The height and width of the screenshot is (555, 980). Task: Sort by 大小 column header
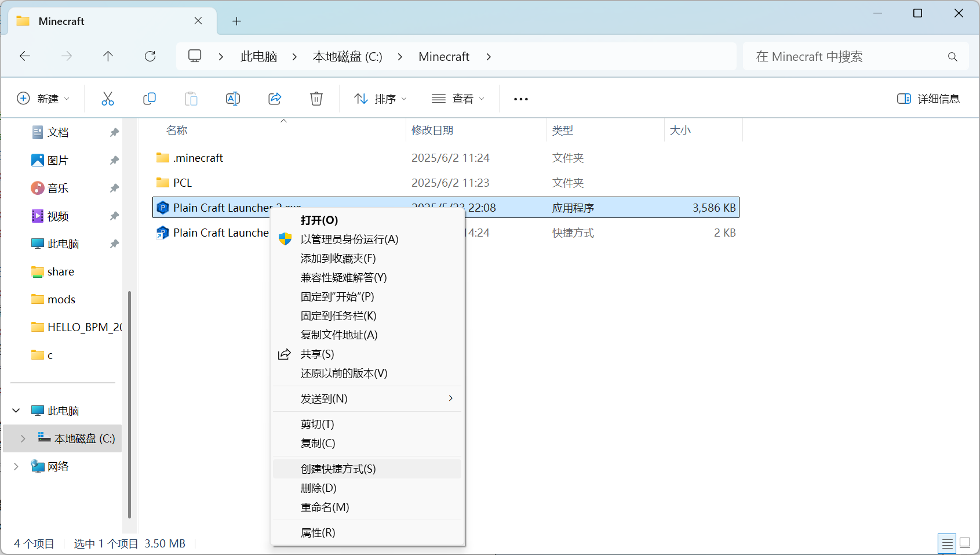pyautogui.click(x=680, y=130)
